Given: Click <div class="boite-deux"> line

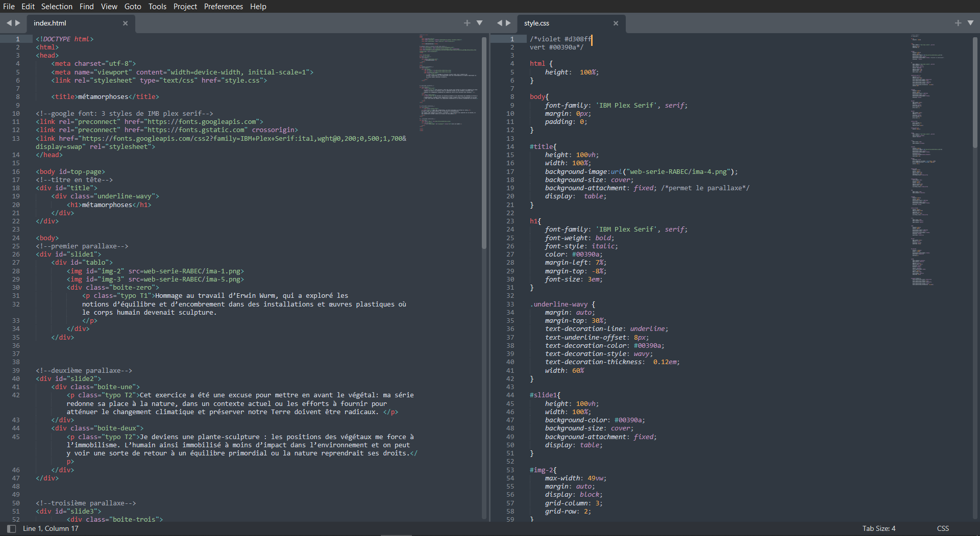Looking at the screenshot, I should [x=97, y=428].
